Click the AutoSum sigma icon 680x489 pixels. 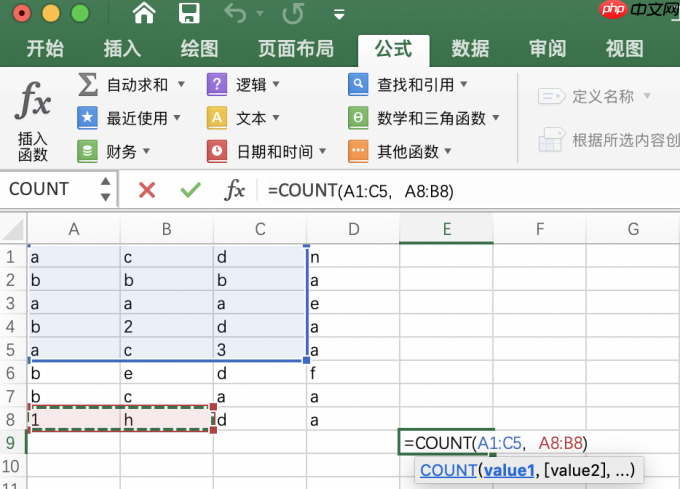(x=88, y=84)
